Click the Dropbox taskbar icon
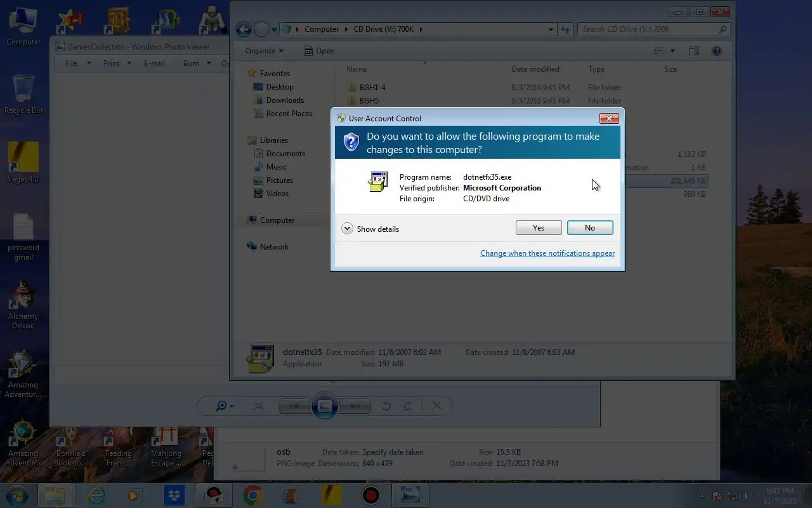812x508 pixels. (x=174, y=495)
